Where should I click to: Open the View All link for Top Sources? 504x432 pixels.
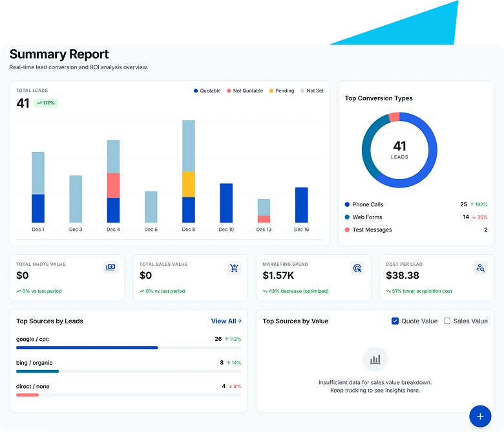point(226,321)
